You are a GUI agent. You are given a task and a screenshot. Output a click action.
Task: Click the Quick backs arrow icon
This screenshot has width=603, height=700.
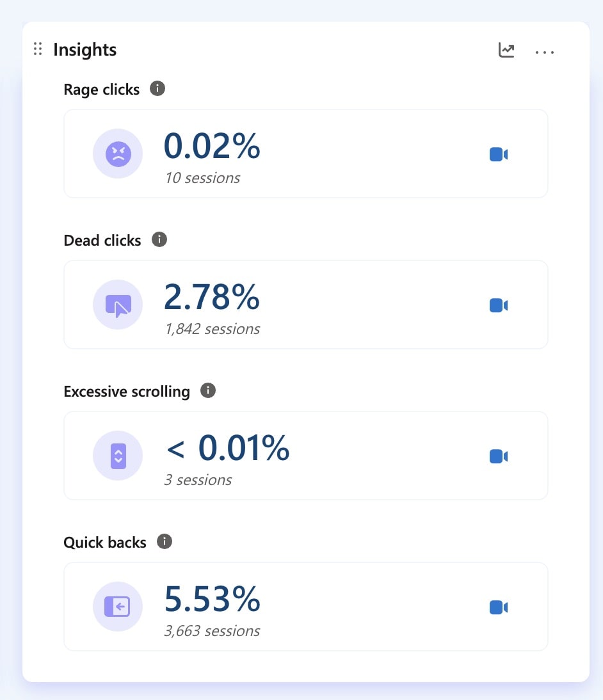[x=118, y=607]
